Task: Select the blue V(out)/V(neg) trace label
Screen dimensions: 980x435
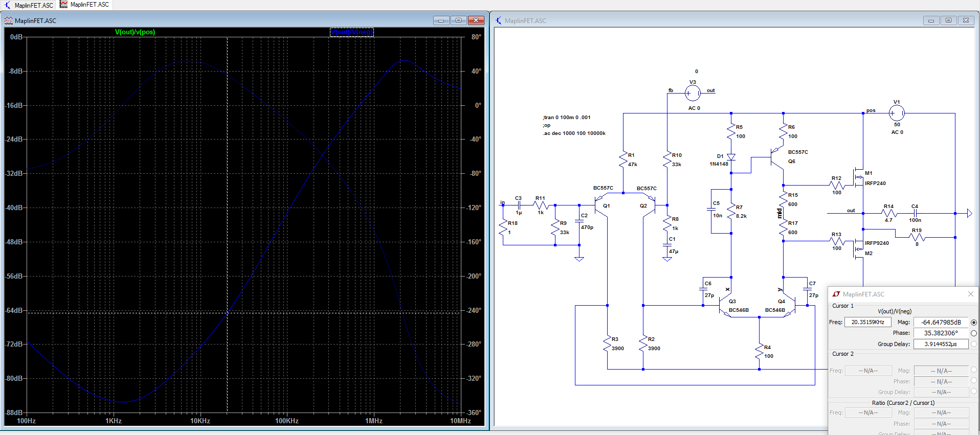Action: 352,32
